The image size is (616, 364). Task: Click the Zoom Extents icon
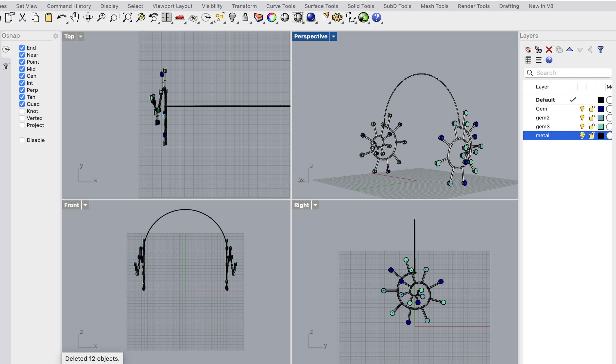click(127, 17)
